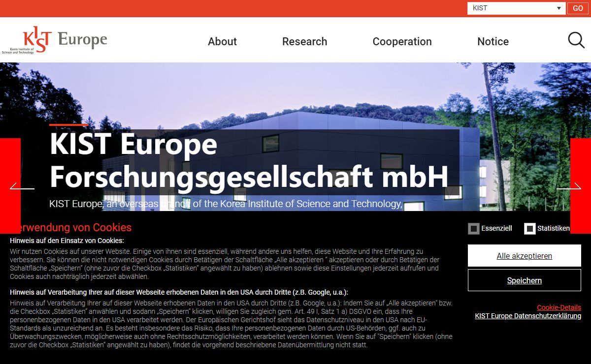Click the GO button
Viewport: 591px width, 364px height.
(x=578, y=8)
